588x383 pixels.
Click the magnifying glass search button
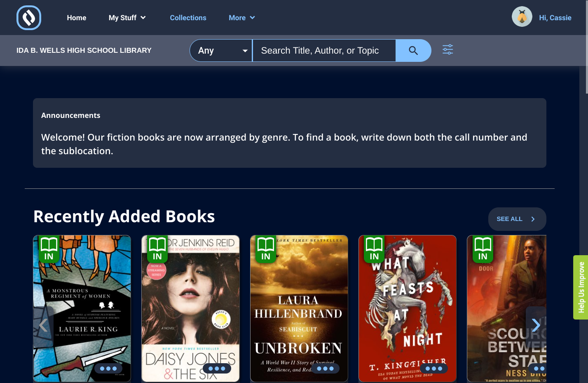tap(413, 50)
